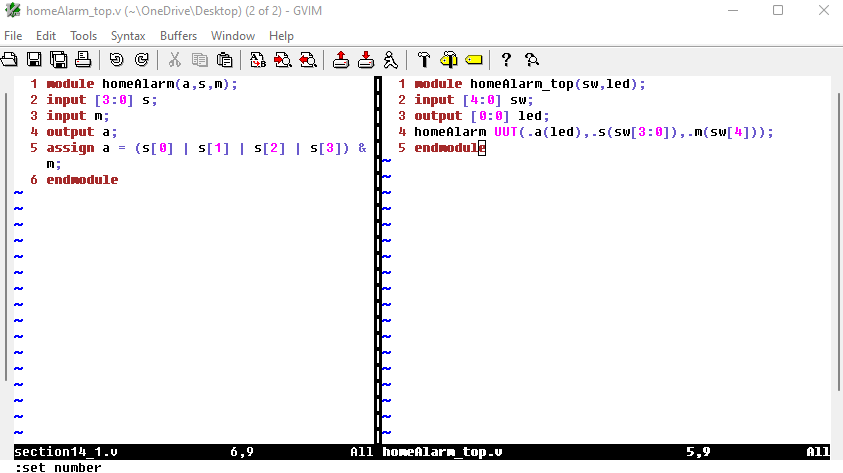Save current file using the floppy icon

[34, 60]
